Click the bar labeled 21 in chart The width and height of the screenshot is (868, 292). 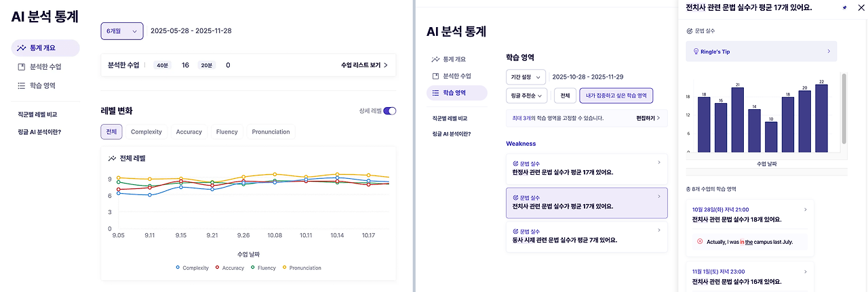737,121
